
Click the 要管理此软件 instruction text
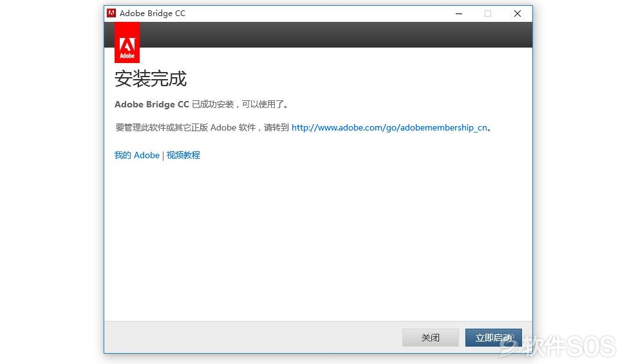coord(201,127)
